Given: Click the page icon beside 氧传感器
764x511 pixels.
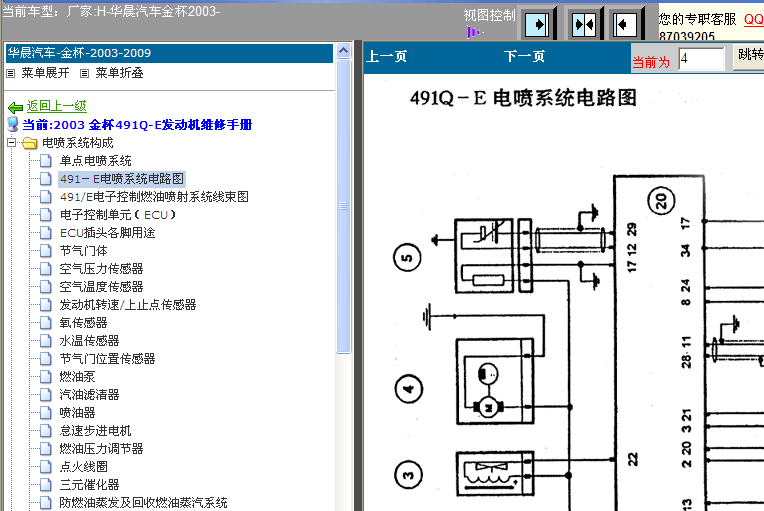Looking at the screenshot, I should pos(46,323).
